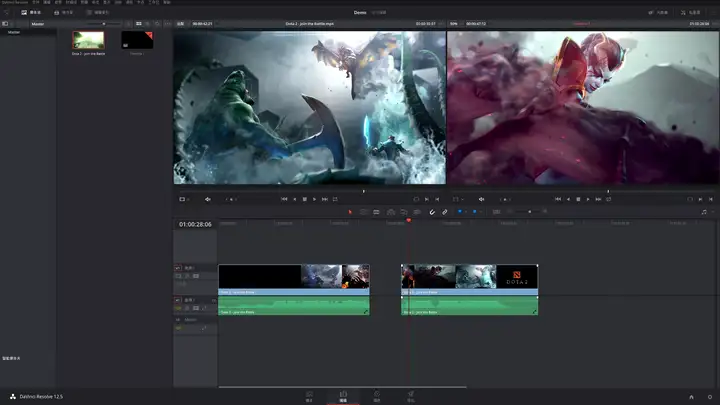The image size is (720, 405).
Task: Click Mark Out icon in timeline viewer
Action: [710, 199]
